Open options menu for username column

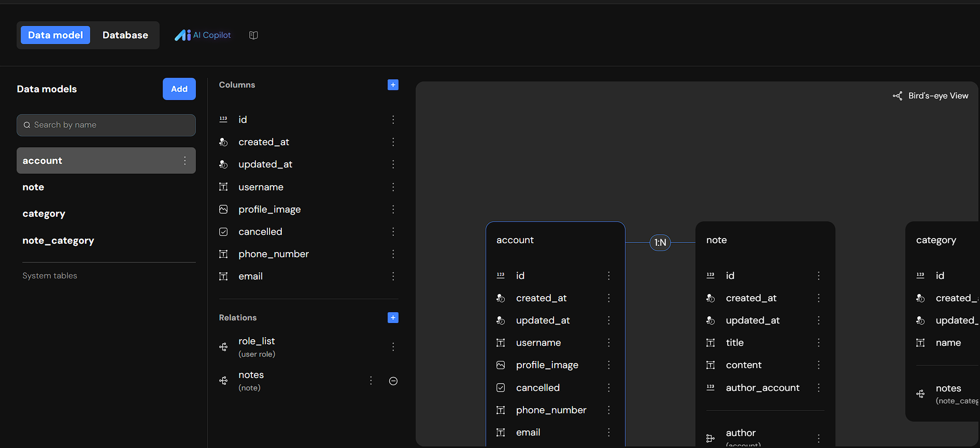pos(393,187)
